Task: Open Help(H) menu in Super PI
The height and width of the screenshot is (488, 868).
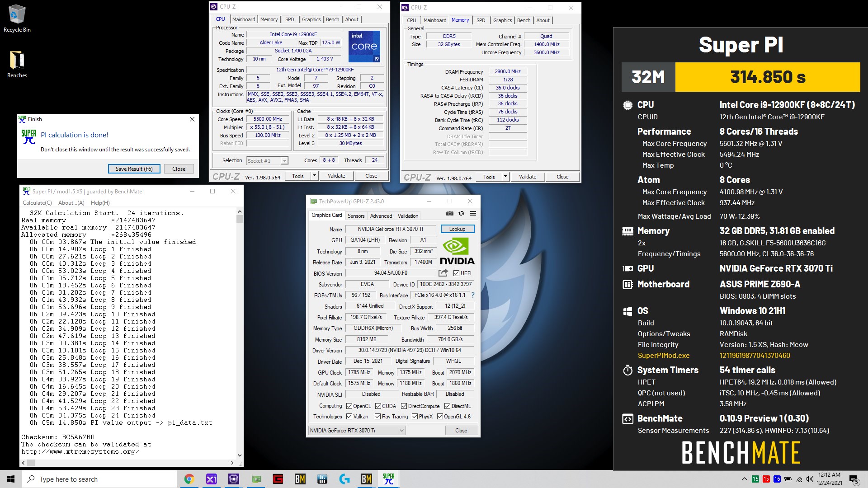Action: pos(100,203)
